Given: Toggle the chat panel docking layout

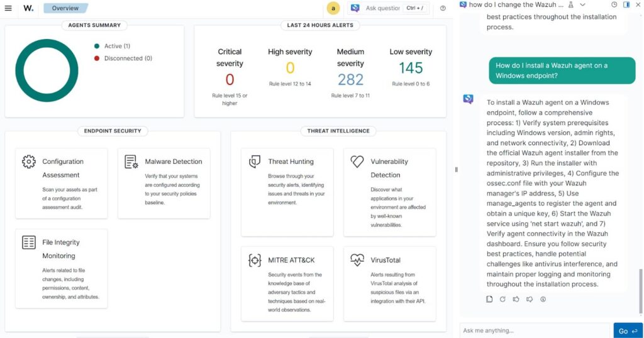Looking at the screenshot, I should pos(626,4).
